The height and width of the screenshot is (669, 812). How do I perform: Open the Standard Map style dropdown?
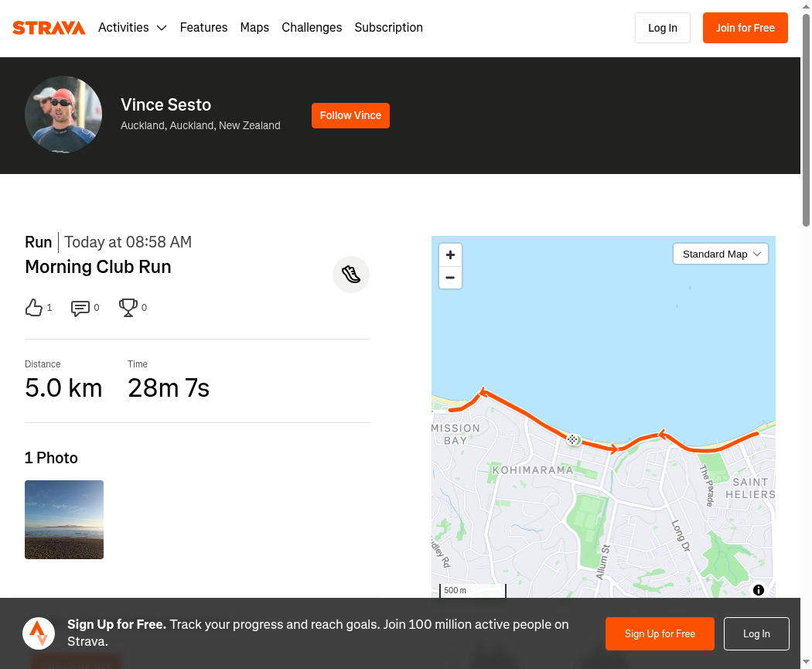point(720,254)
